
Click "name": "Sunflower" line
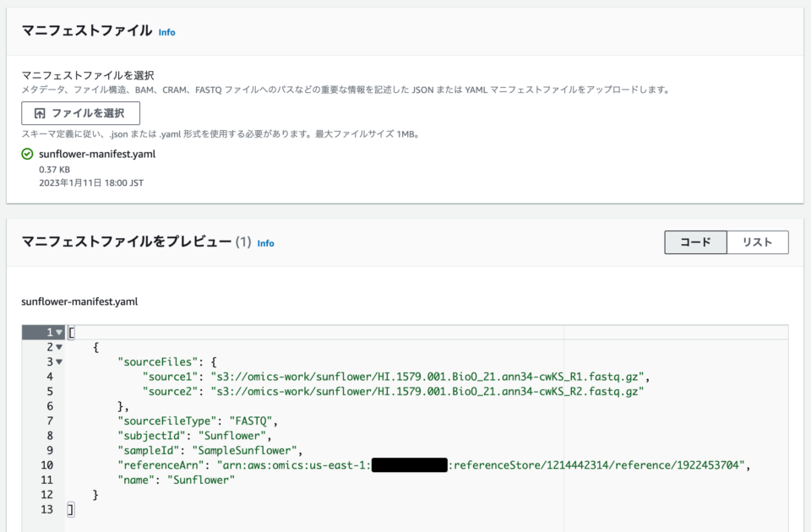(177, 480)
